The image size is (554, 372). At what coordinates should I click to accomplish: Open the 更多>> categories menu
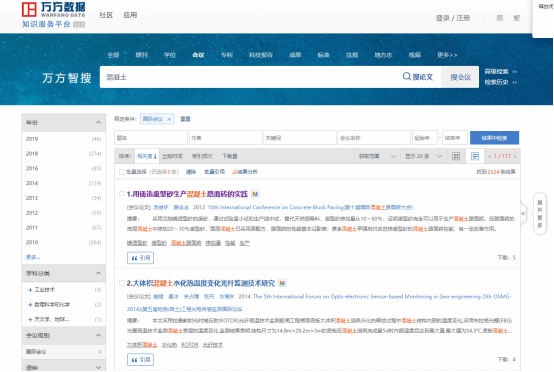(447, 55)
